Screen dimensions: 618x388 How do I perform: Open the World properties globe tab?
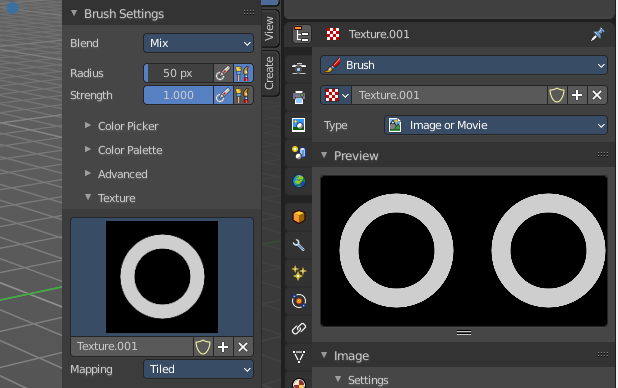(299, 181)
